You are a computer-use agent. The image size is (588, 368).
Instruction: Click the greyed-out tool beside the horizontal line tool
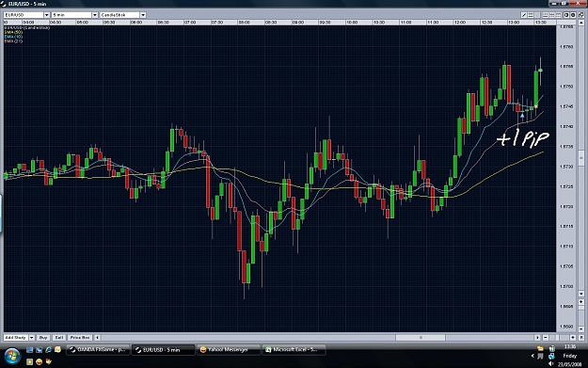pos(537,15)
